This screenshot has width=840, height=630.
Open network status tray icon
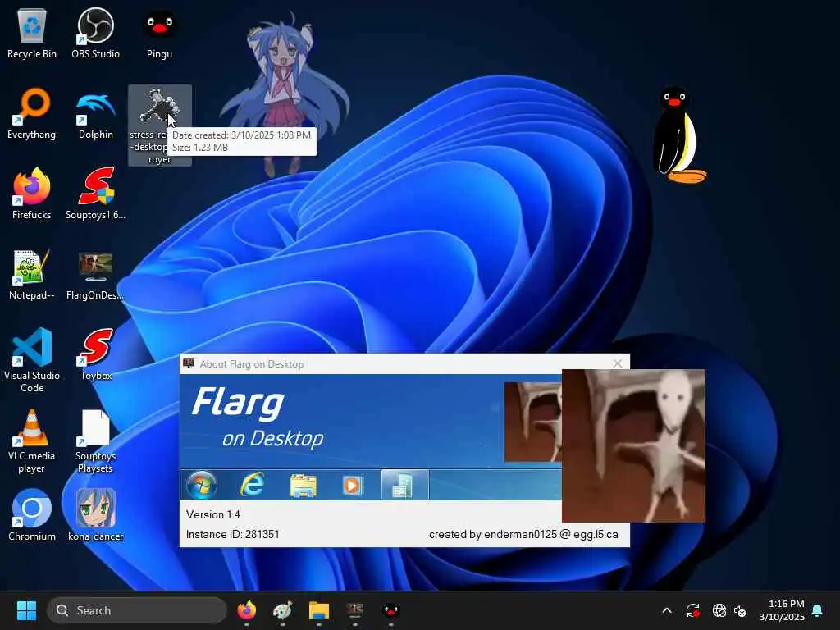point(719,610)
